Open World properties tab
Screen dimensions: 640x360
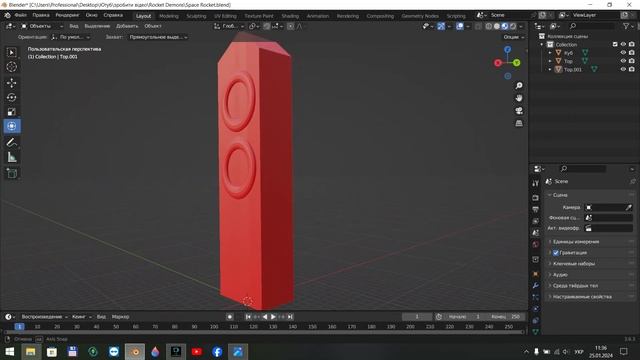(x=536, y=244)
